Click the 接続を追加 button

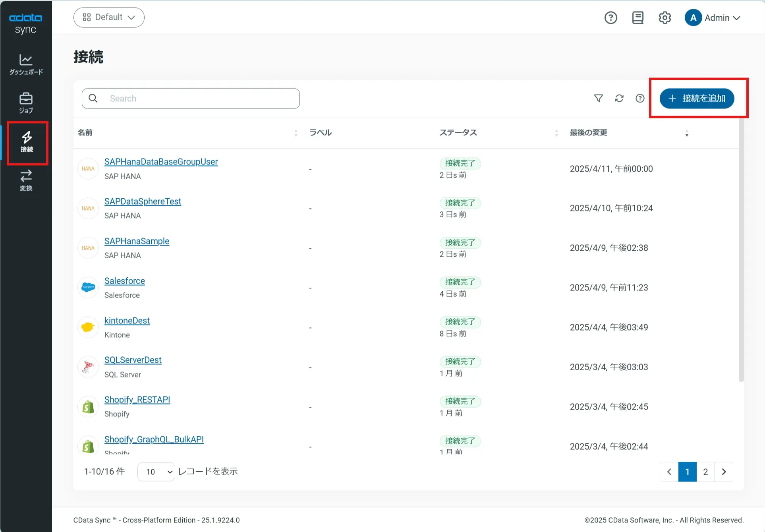point(697,98)
